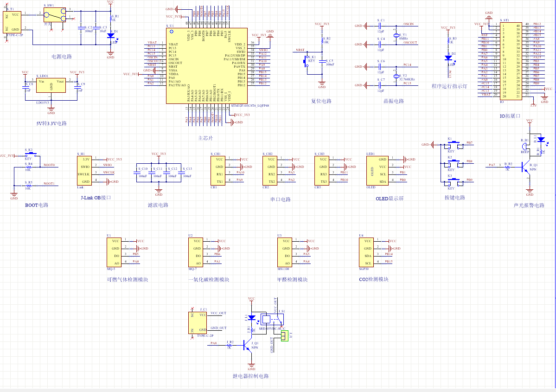Select the S_H1 J-Link header
The width and height of the screenshot is (556, 392).
tap(84, 171)
